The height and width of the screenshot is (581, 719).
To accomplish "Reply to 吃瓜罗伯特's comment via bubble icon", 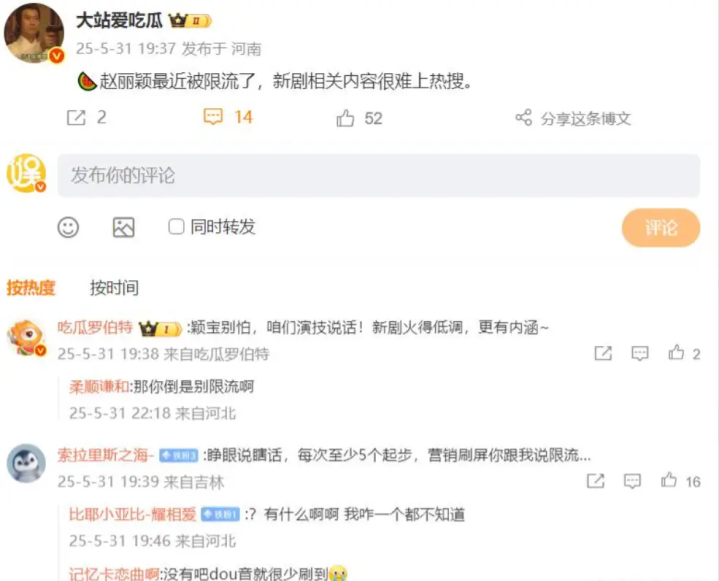I will 640,353.
